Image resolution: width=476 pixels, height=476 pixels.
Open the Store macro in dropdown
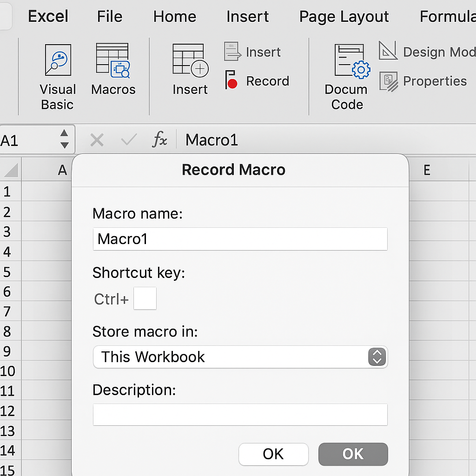click(240, 357)
